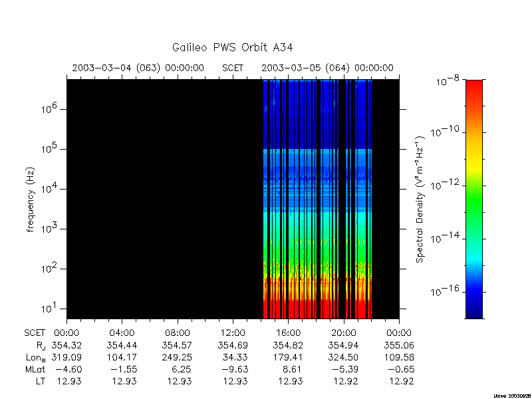Click the MLat value 8.61
The width and height of the screenshot is (532, 399).
[x=292, y=369]
